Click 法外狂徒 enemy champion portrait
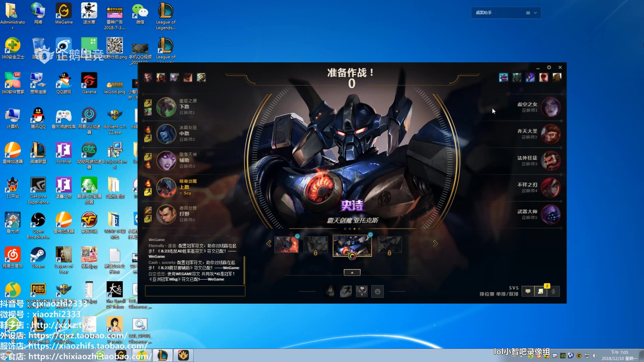The image size is (644, 362). pyautogui.click(x=551, y=161)
